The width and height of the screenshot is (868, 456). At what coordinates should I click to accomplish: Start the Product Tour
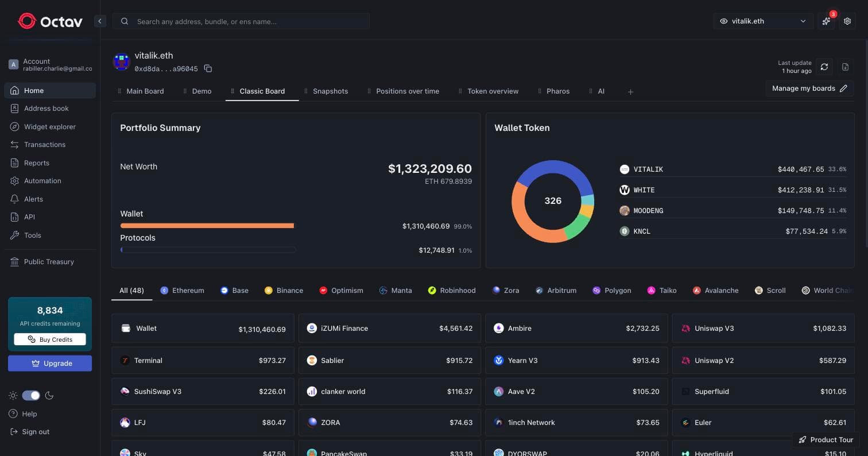pyautogui.click(x=826, y=440)
